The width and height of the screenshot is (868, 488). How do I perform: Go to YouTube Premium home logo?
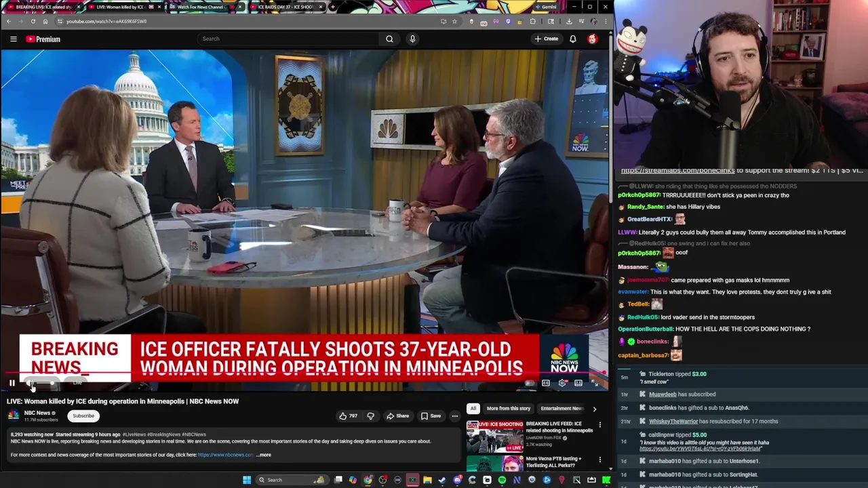pyautogui.click(x=43, y=39)
